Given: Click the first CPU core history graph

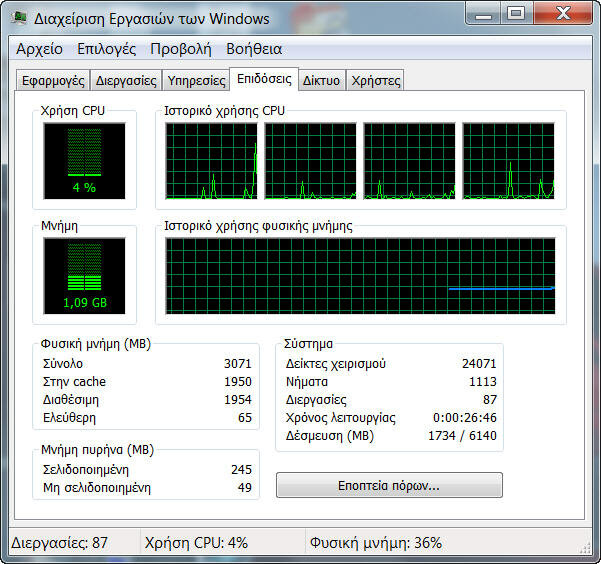Looking at the screenshot, I should [x=211, y=161].
